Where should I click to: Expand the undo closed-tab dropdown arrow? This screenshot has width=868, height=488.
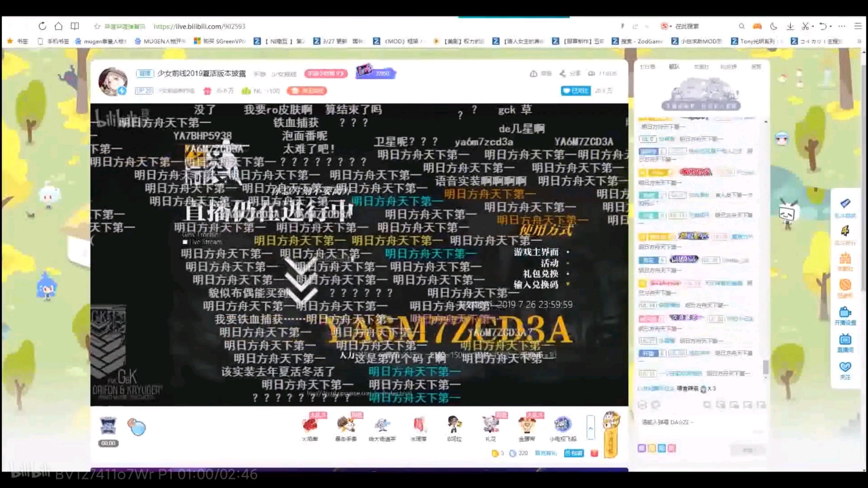[x=831, y=26]
